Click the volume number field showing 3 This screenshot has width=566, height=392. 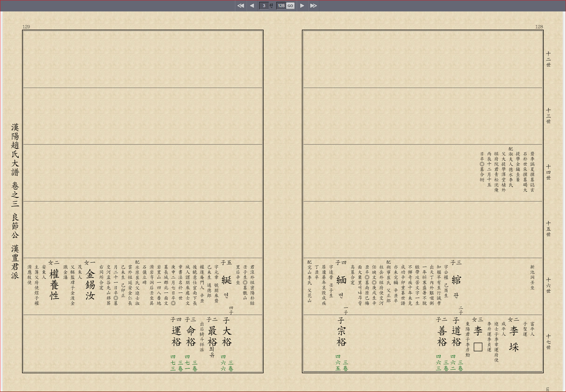pyautogui.click(x=264, y=6)
